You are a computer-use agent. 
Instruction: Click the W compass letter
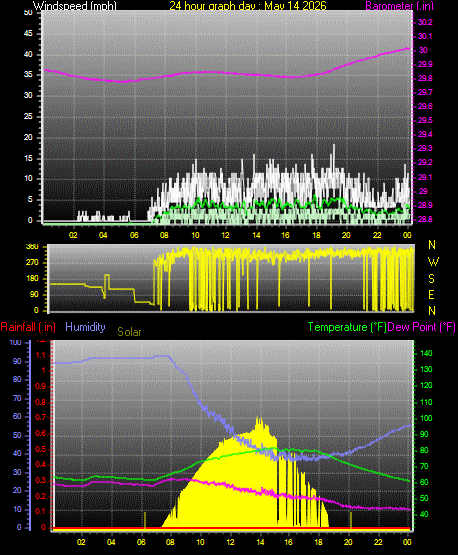point(433,262)
